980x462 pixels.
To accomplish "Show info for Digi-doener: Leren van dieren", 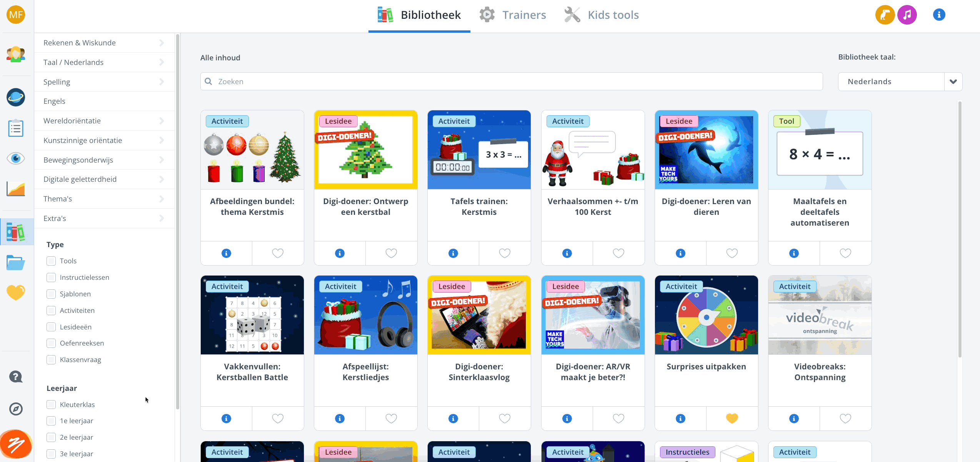I will click(680, 253).
